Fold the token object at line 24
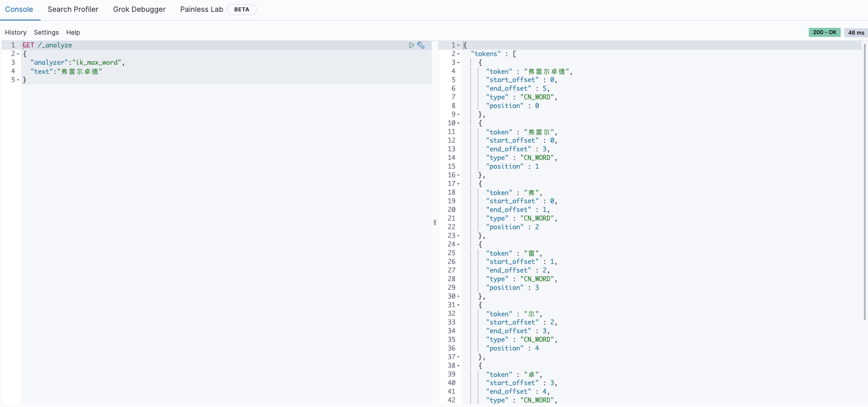Viewport: 868px width, 407px height. coord(459,244)
